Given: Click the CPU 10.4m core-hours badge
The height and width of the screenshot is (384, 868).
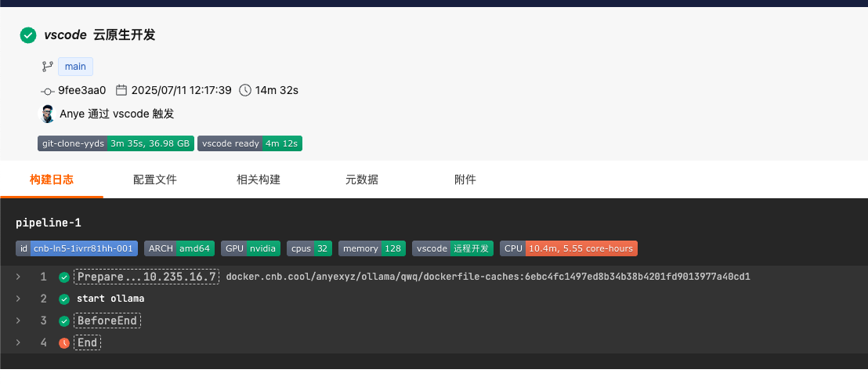Looking at the screenshot, I should point(569,248).
